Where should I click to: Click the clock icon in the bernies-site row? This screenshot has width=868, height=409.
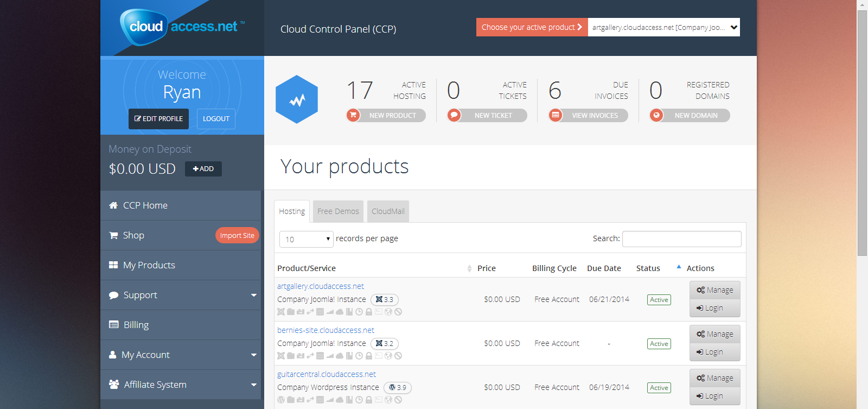click(359, 356)
